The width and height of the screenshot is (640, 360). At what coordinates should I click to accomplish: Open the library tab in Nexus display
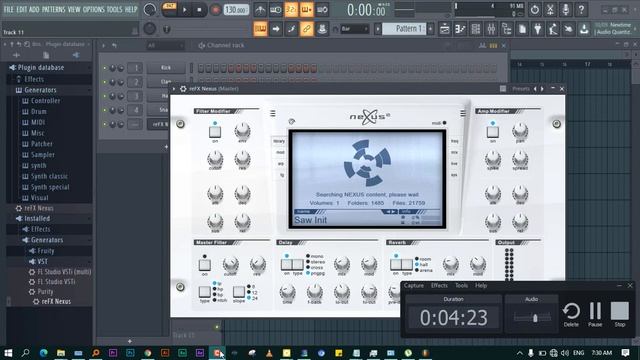(x=279, y=141)
